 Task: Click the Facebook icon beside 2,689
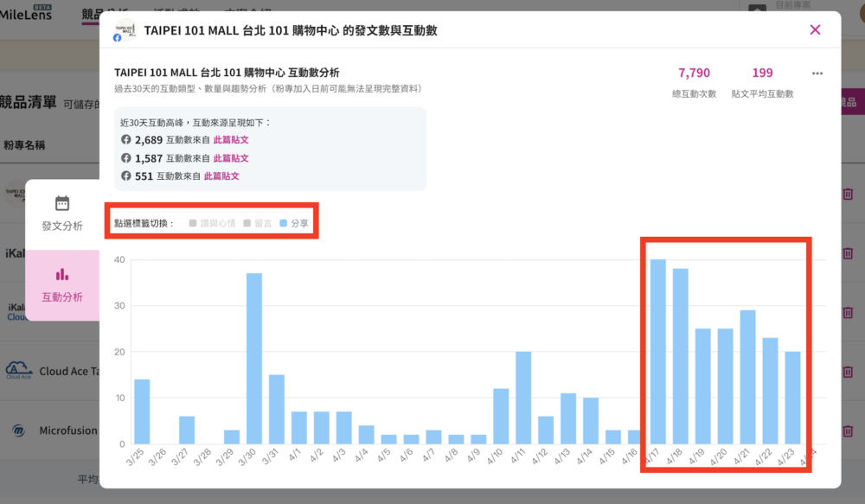(x=126, y=140)
